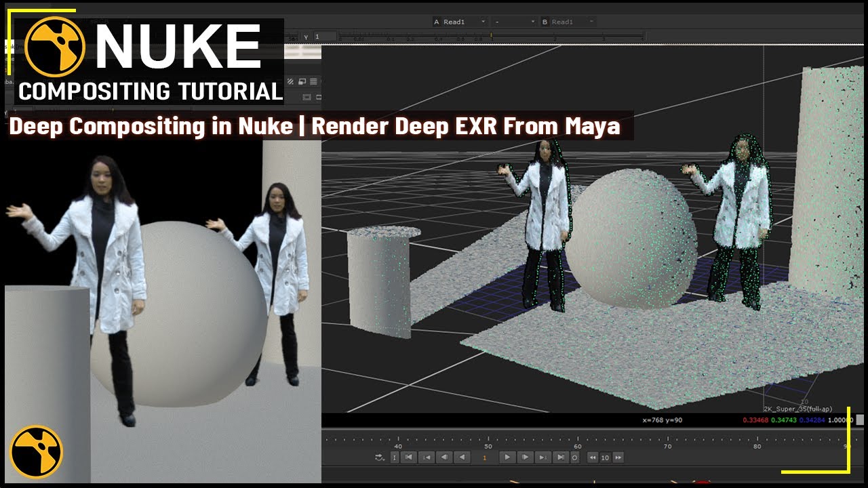Click frame 50 on the timeline
Viewport: 868px width, 488px height.
488,446
